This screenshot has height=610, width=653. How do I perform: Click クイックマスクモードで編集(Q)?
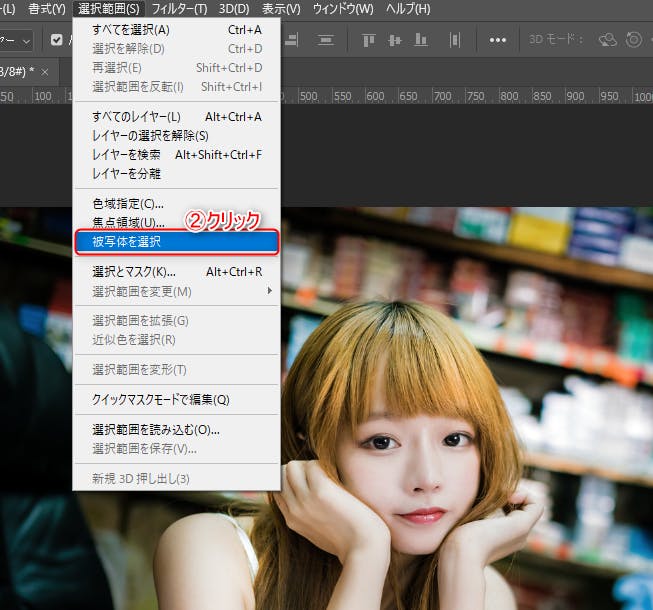pos(160,400)
